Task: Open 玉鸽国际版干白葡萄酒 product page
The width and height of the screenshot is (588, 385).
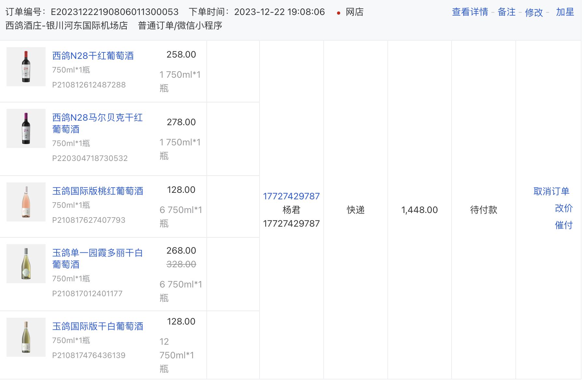Action: pyautogui.click(x=98, y=326)
